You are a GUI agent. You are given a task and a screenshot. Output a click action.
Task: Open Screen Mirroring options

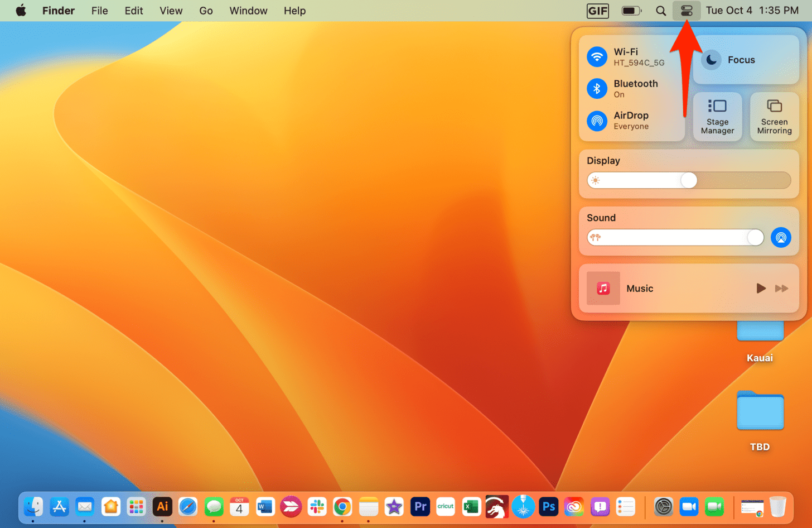774,117
